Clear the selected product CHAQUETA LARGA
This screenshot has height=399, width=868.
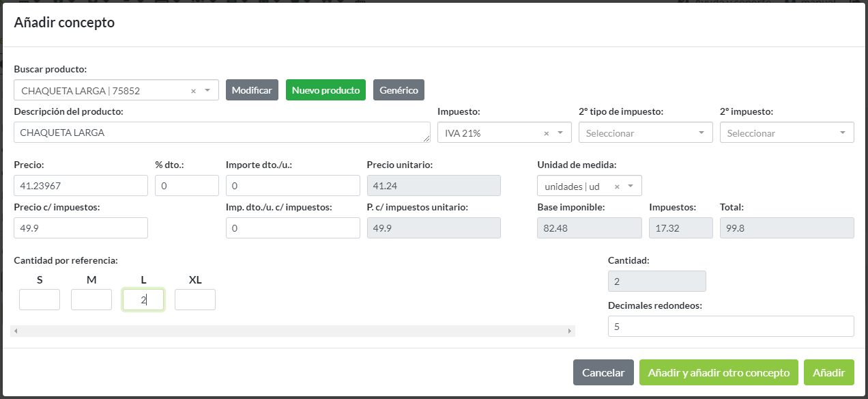[x=193, y=91]
